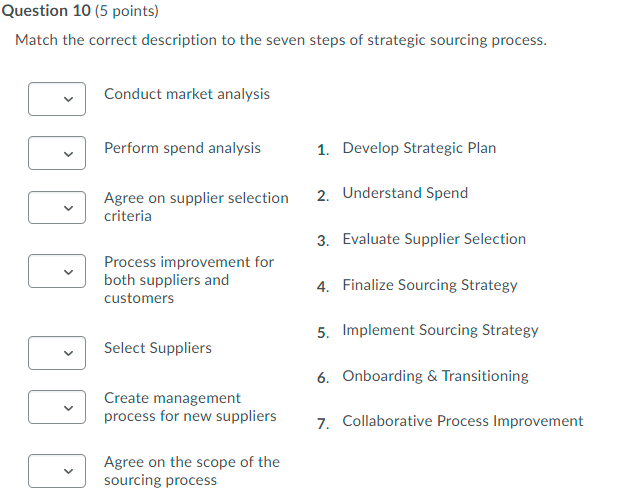Click the Select Suppliers label

click(158, 348)
